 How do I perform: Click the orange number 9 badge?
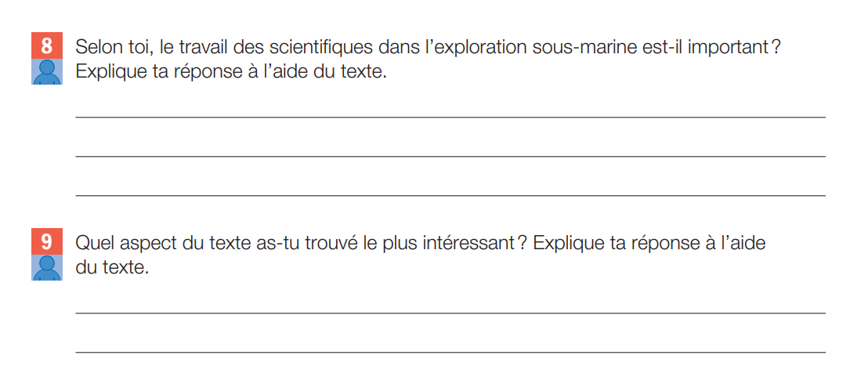pyautogui.click(x=46, y=241)
